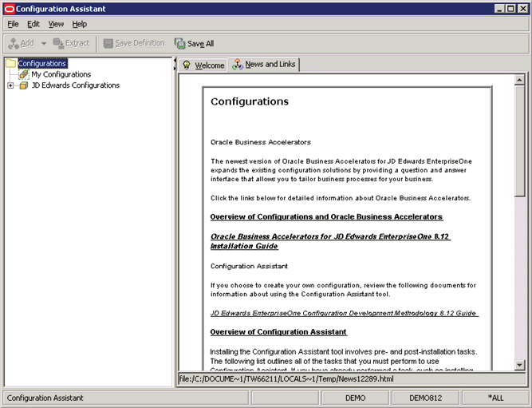This screenshot has height=408, width=532.
Task: Open the Add dropdown arrow
Action: pyautogui.click(x=44, y=43)
